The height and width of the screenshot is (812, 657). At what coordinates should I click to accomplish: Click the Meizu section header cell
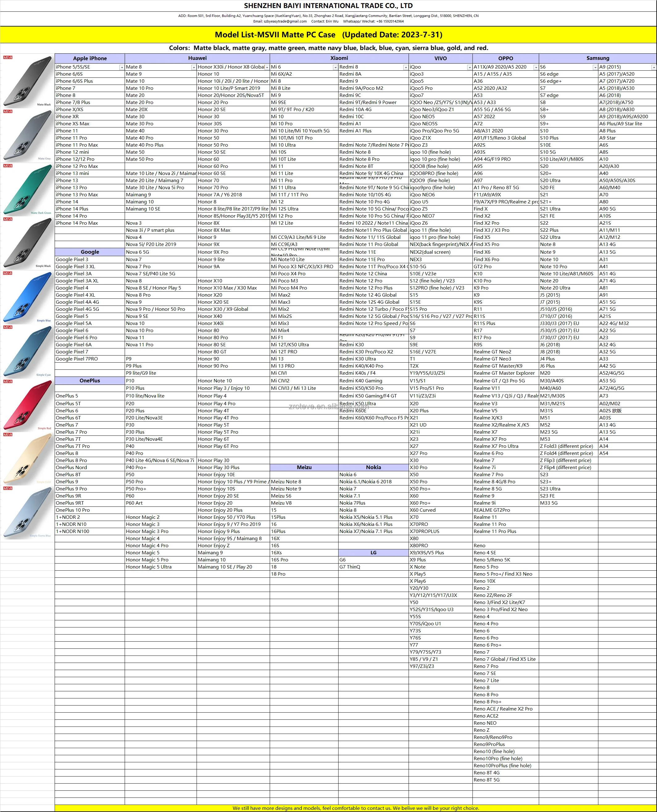tap(304, 468)
